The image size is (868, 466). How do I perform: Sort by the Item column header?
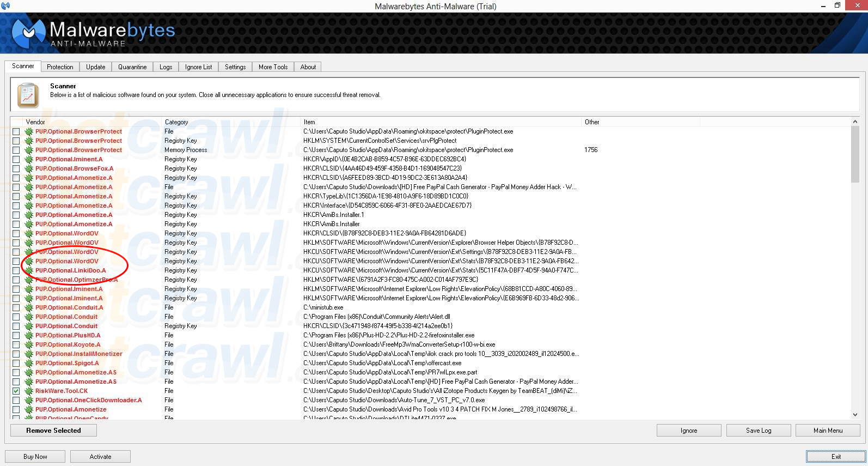tap(442, 122)
